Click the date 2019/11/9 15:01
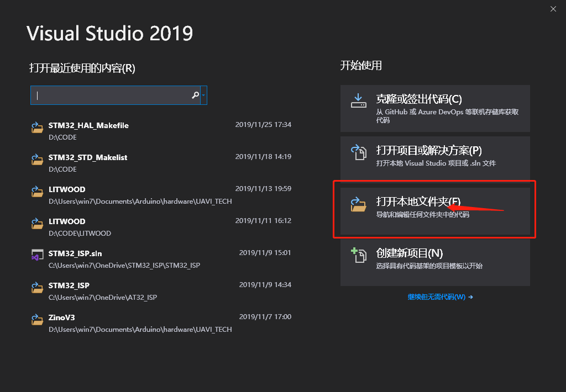This screenshot has width=566, height=392. click(x=265, y=252)
